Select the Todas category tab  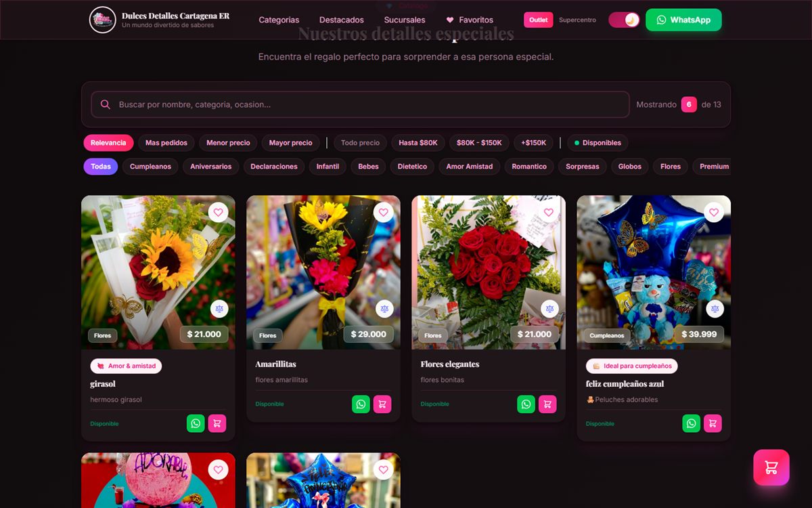coord(101,167)
